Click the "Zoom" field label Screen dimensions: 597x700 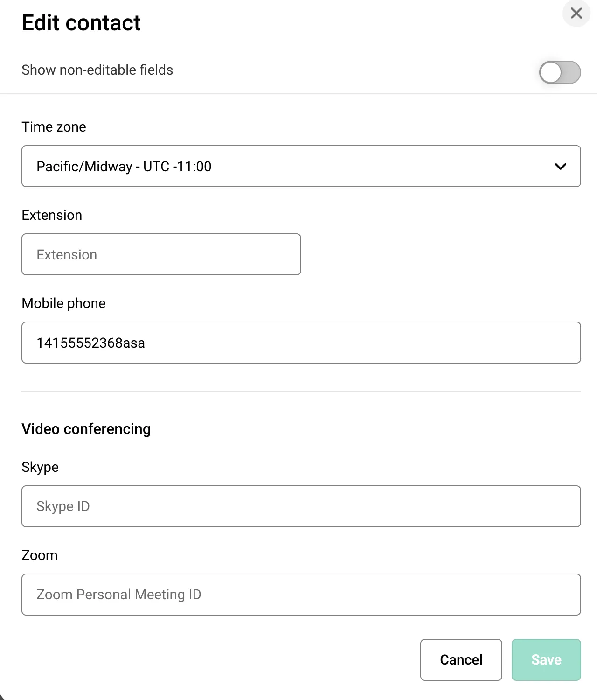tap(40, 555)
